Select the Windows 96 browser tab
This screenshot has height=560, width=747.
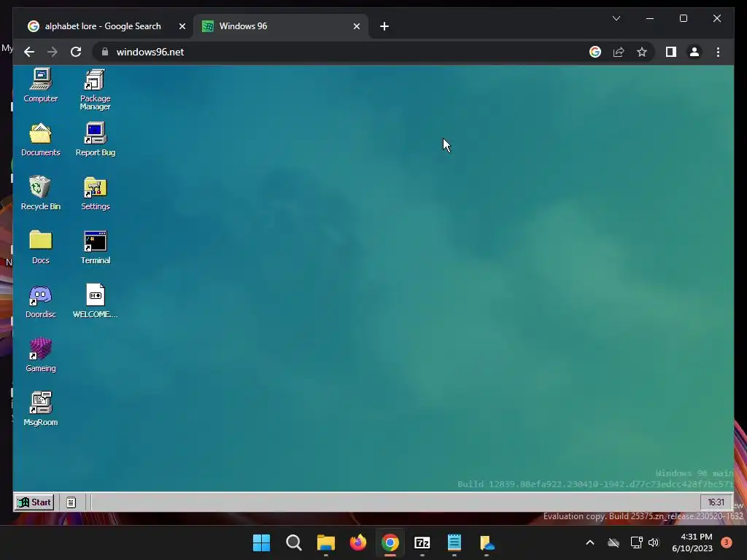[x=281, y=26]
